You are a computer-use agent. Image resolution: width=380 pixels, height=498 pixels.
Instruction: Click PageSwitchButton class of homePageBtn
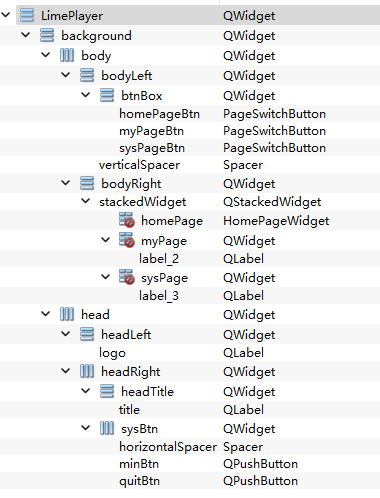(x=274, y=114)
